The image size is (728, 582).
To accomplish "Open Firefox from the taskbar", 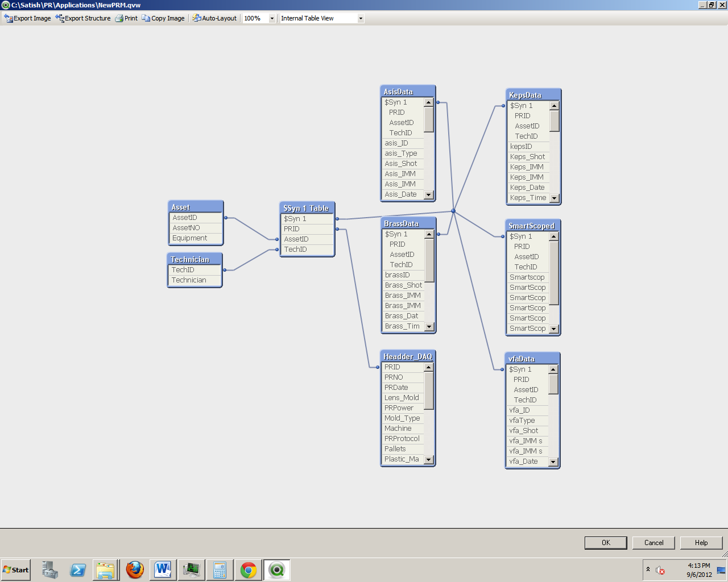I will pos(135,569).
